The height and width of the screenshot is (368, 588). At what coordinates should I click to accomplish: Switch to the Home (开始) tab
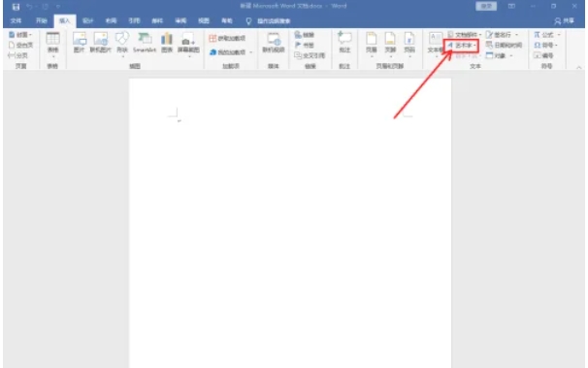click(x=42, y=21)
